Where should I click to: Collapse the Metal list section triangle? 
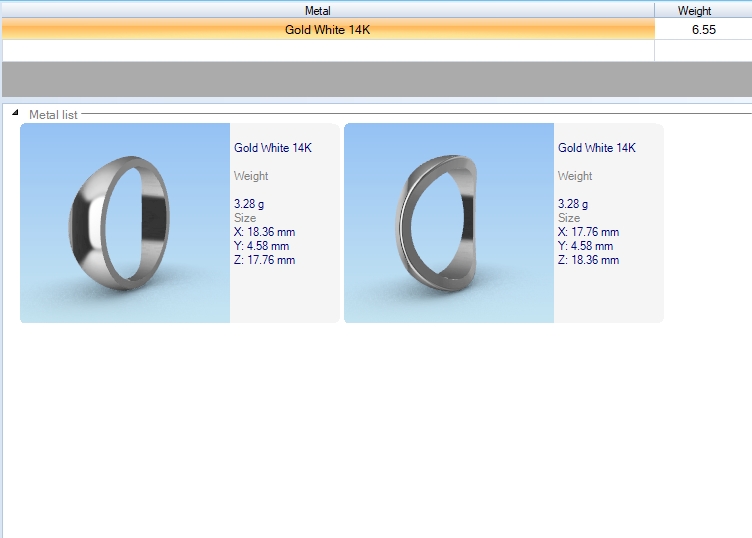pos(15,114)
